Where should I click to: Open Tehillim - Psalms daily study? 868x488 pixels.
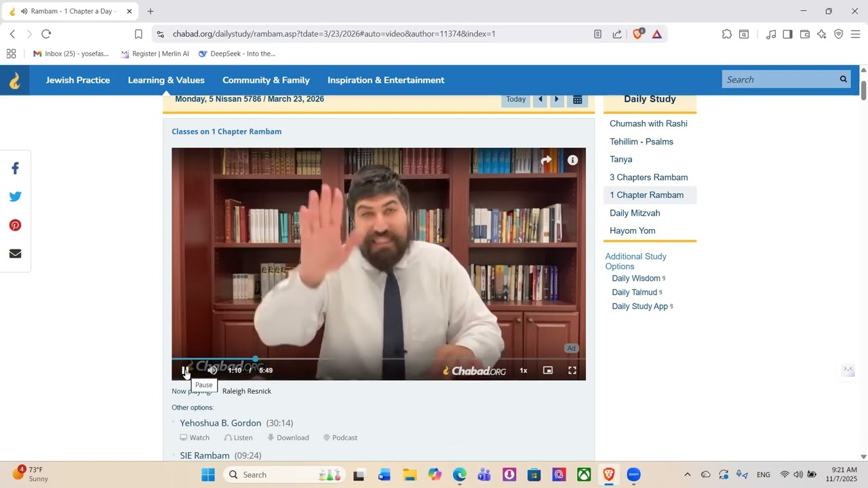[642, 142]
